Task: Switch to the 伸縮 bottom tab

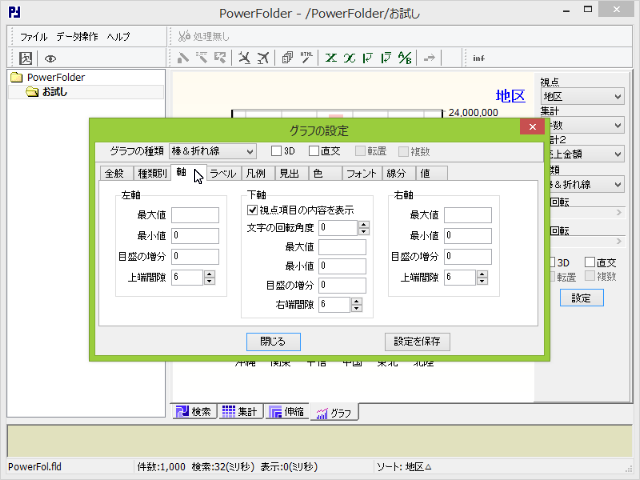Action: (x=287, y=411)
